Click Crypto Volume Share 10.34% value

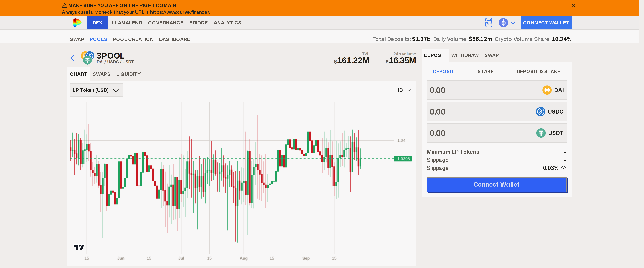(x=561, y=39)
